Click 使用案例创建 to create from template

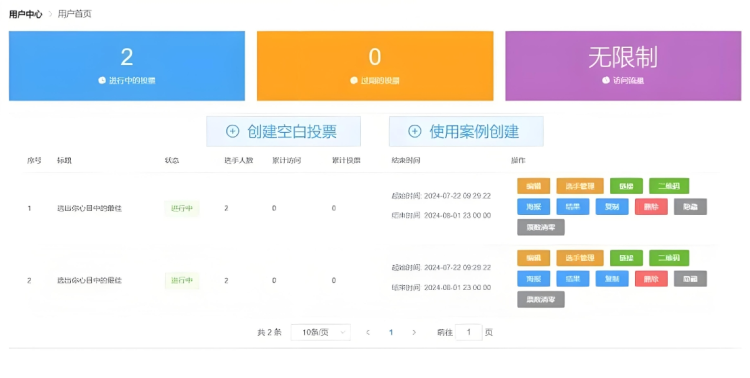point(466,132)
